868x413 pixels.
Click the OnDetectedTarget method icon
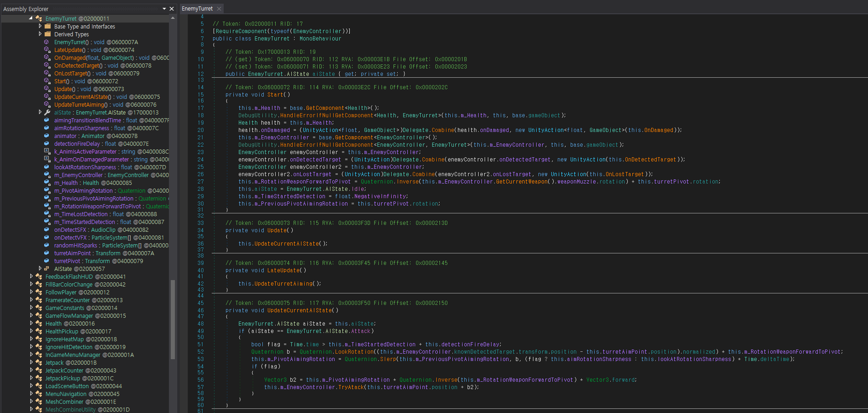pos(46,65)
